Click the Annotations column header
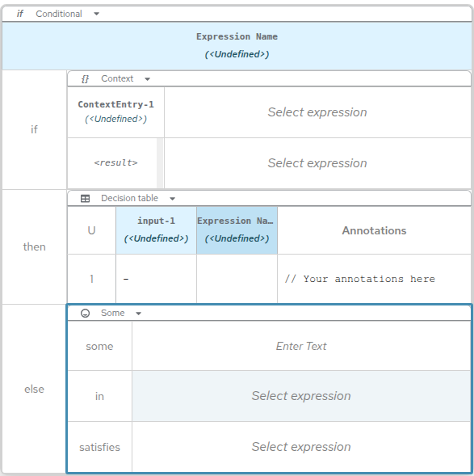Screen dimensions: 474x476 point(374,230)
